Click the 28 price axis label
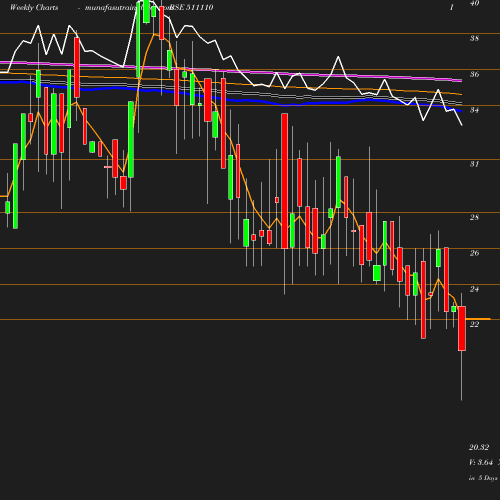The width and height of the screenshot is (500, 500). pos(474,217)
